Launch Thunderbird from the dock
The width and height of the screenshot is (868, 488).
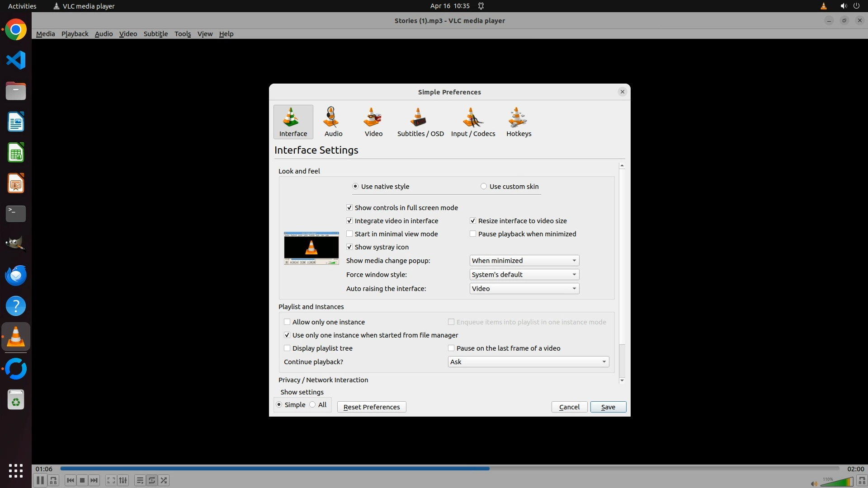[x=16, y=275]
